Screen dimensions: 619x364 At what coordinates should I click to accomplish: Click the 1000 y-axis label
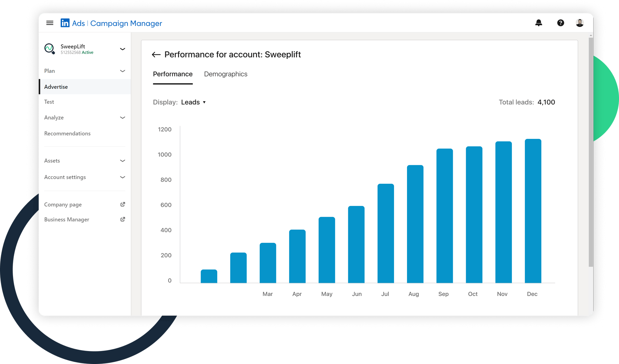coord(165,155)
